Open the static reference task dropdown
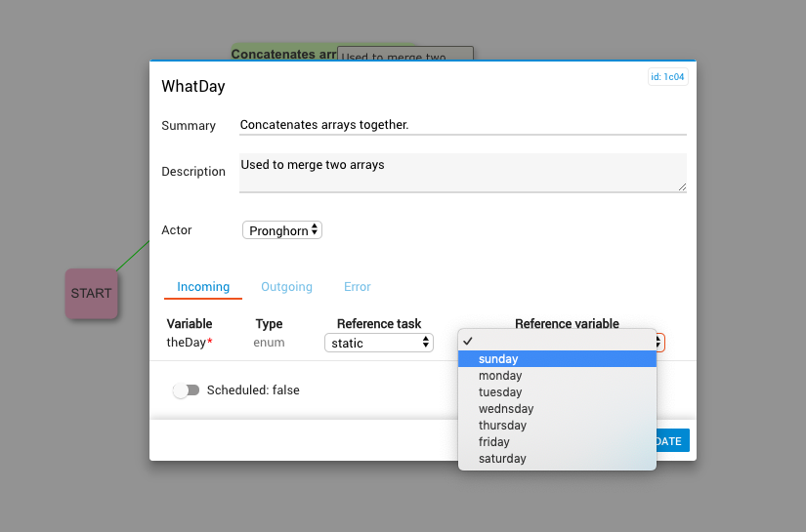 coord(379,343)
